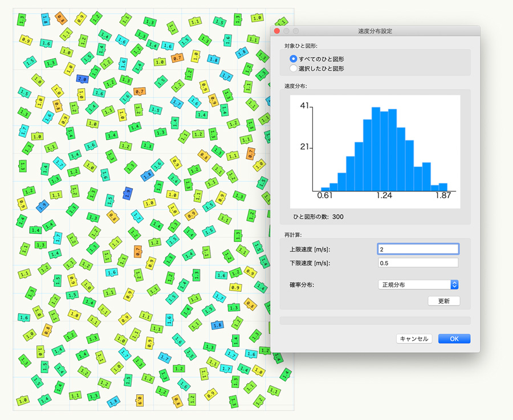Click the dark blue 2.0 person figure
This screenshot has height=420, width=513.
point(82,79)
